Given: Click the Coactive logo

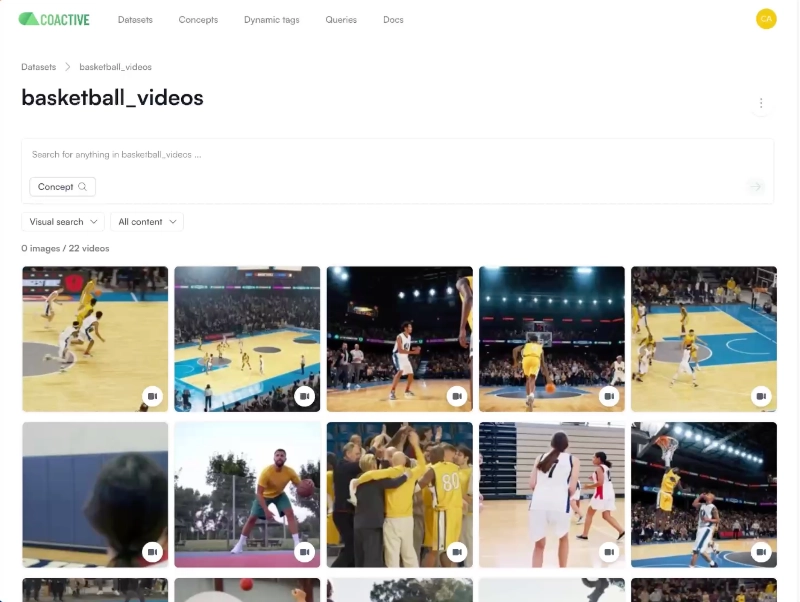Looking at the screenshot, I should (54, 19).
